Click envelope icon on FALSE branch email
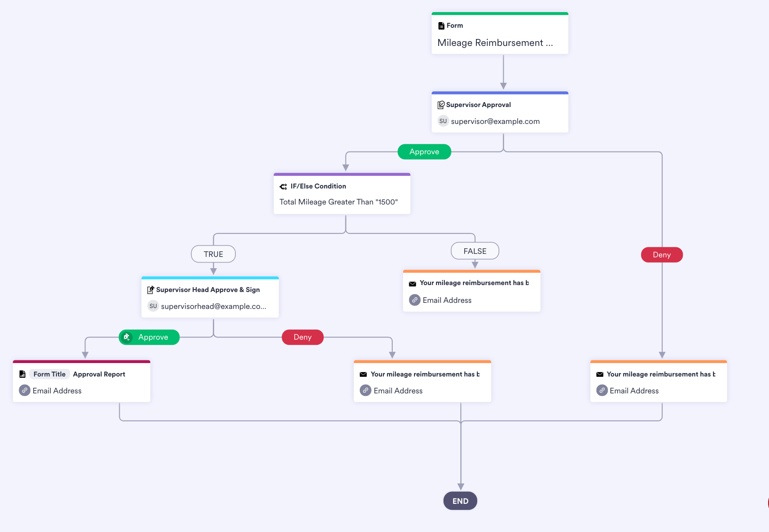769x532 pixels. coord(413,283)
